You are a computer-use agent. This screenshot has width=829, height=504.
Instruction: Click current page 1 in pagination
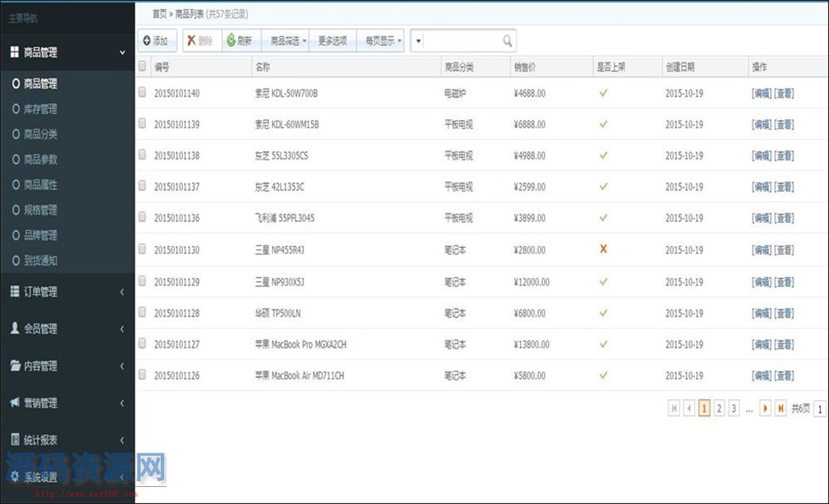click(x=704, y=408)
